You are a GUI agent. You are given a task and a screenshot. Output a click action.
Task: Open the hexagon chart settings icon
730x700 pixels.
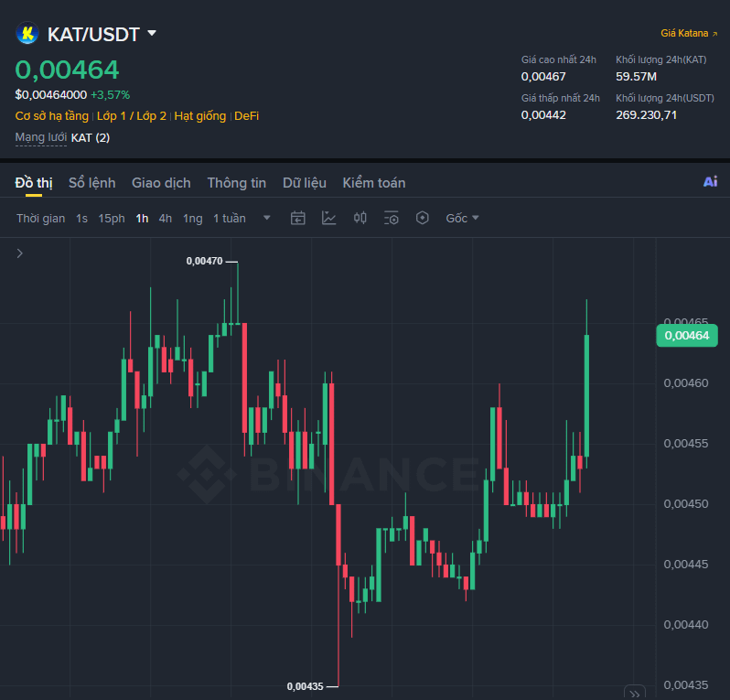[423, 218]
